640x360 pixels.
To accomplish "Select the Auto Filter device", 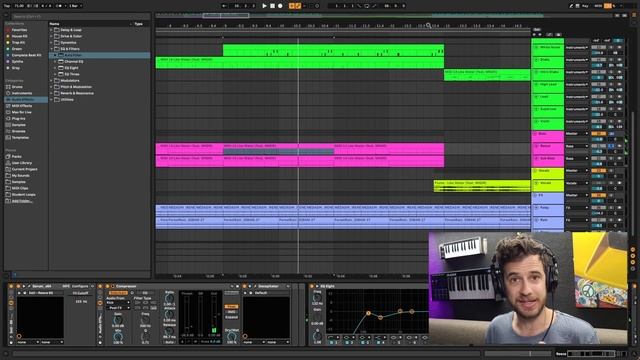I will point(100,55).
